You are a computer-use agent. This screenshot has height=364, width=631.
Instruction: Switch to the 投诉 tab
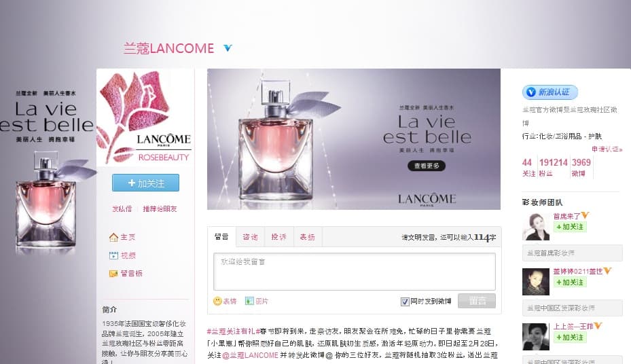point(279,237)
